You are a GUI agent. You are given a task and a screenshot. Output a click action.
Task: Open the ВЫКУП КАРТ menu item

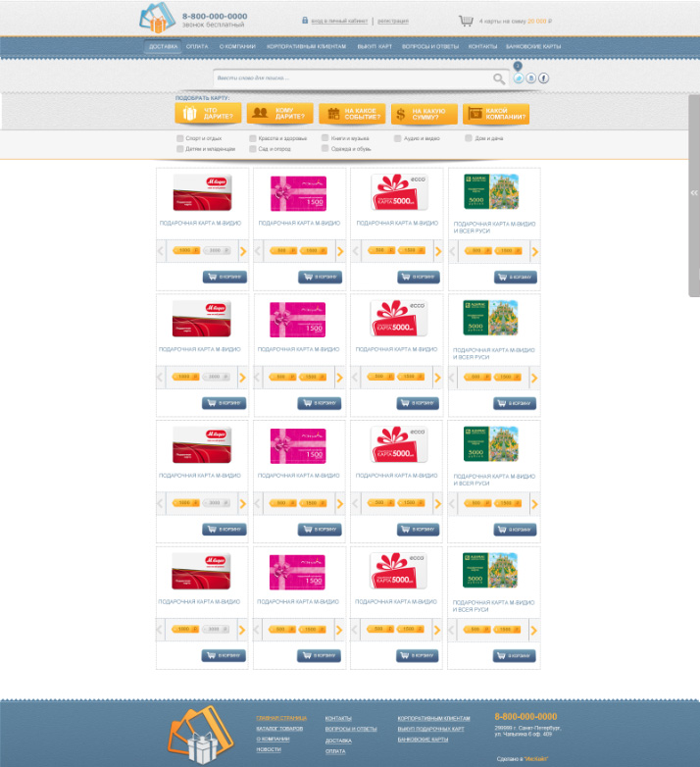375,46
